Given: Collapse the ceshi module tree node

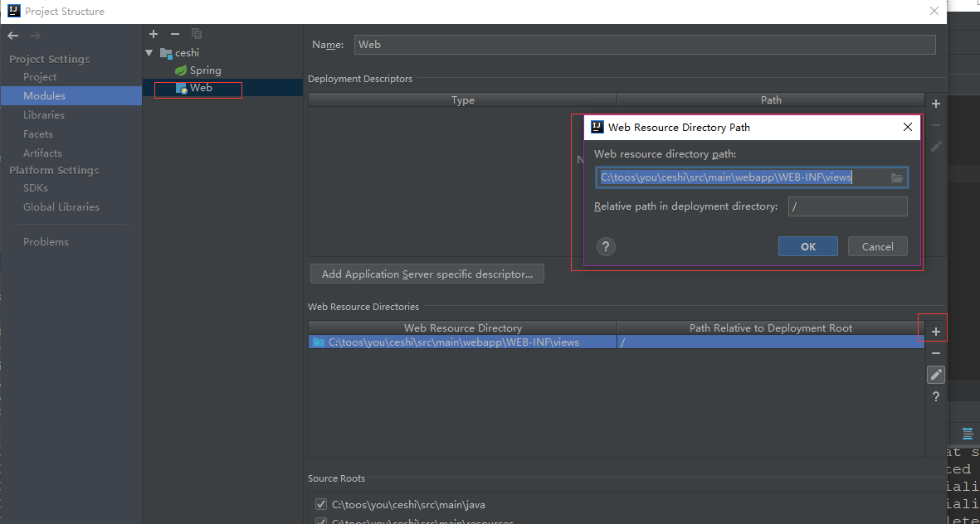Looking at the screenshot, I should click(x=149, y=53).
